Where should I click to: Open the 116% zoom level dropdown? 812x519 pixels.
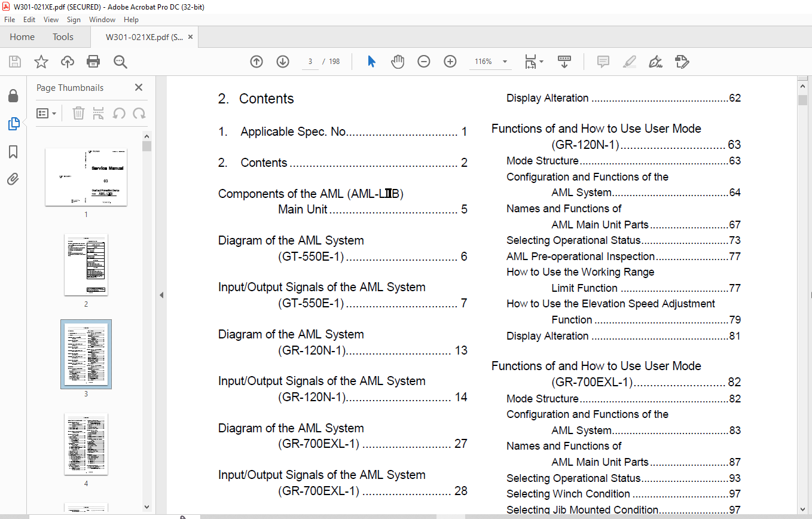pos(490,62)
